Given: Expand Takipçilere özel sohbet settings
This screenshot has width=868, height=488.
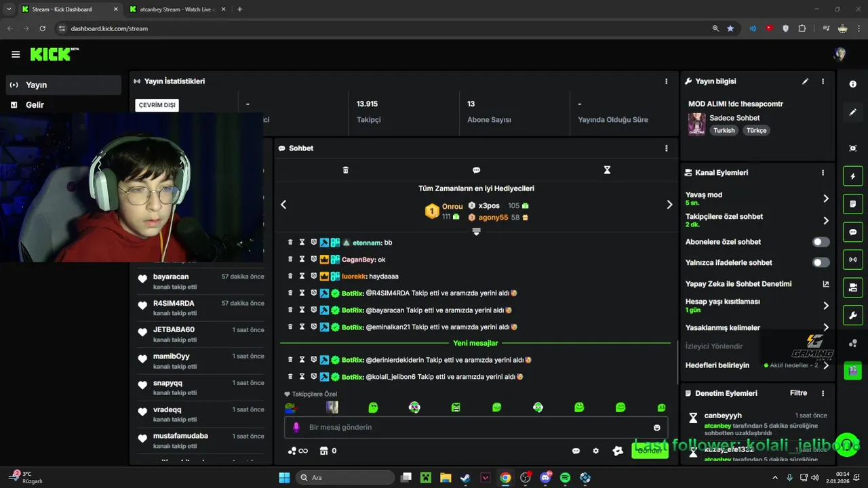Looking at the screenshot, I should click(x=826, y=220).
